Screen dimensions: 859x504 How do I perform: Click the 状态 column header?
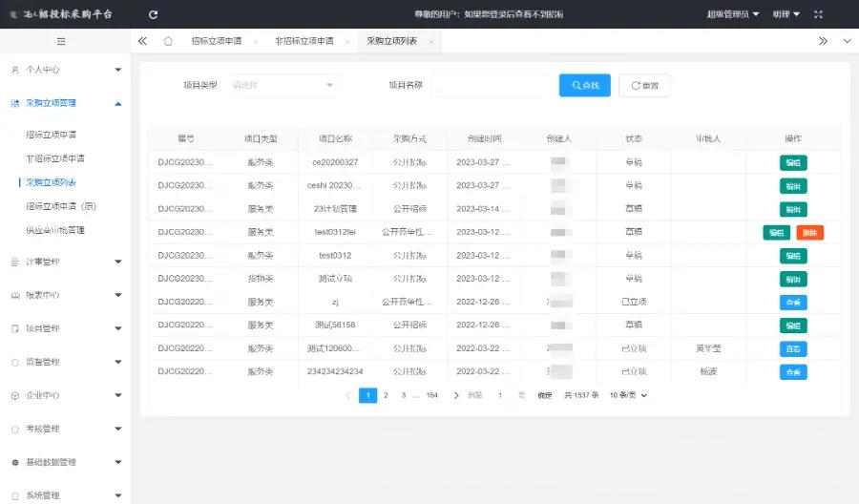pyautogui.click(x=634, y=138)
